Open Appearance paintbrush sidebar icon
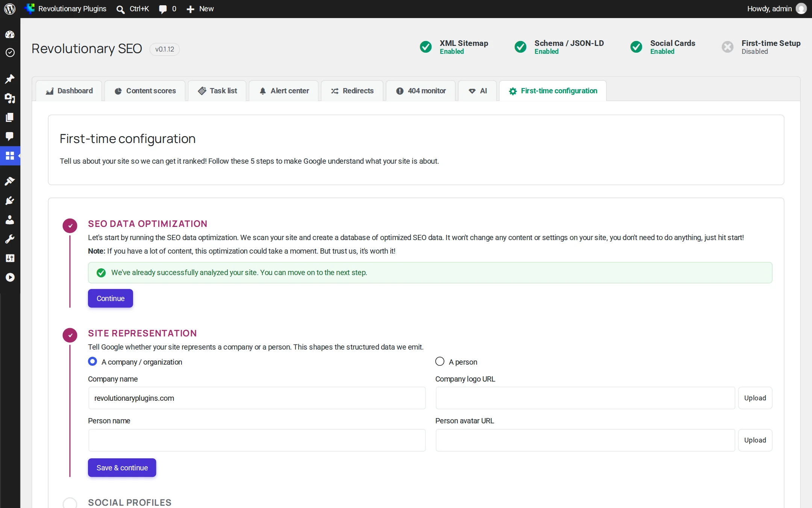 (x=10, y=181)
